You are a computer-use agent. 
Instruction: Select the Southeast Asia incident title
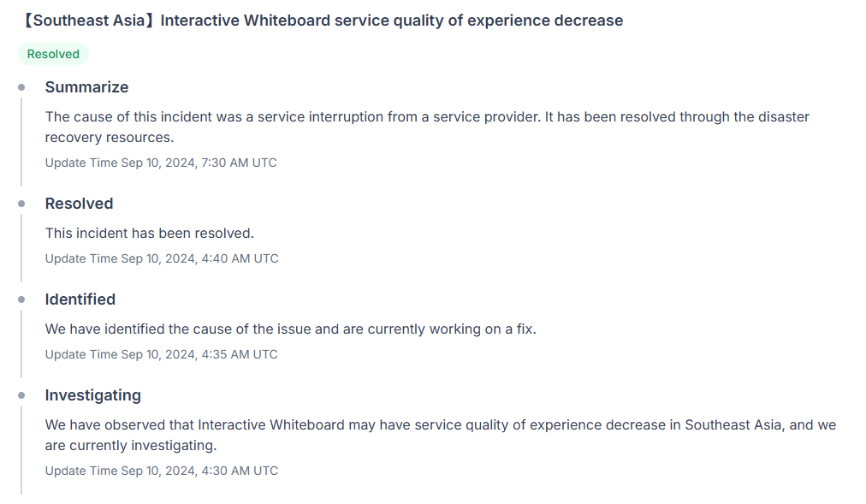pyautogui.click(x=321, y=21)
